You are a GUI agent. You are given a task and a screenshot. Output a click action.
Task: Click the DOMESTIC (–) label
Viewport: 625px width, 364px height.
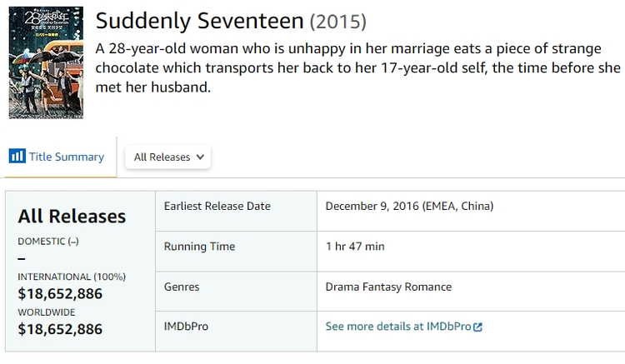[x=47, y=241]
